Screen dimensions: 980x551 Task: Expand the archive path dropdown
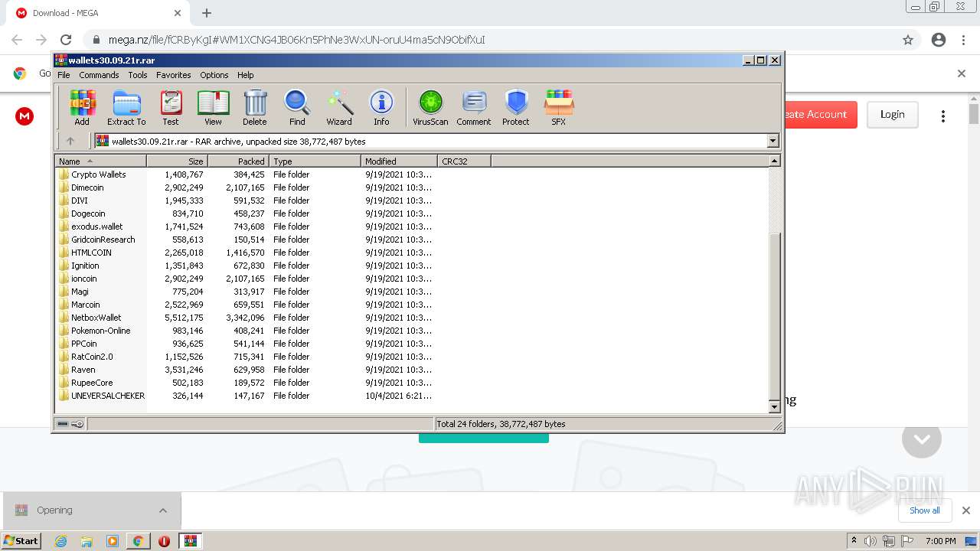pyautogui.click(x=773, y=141)
